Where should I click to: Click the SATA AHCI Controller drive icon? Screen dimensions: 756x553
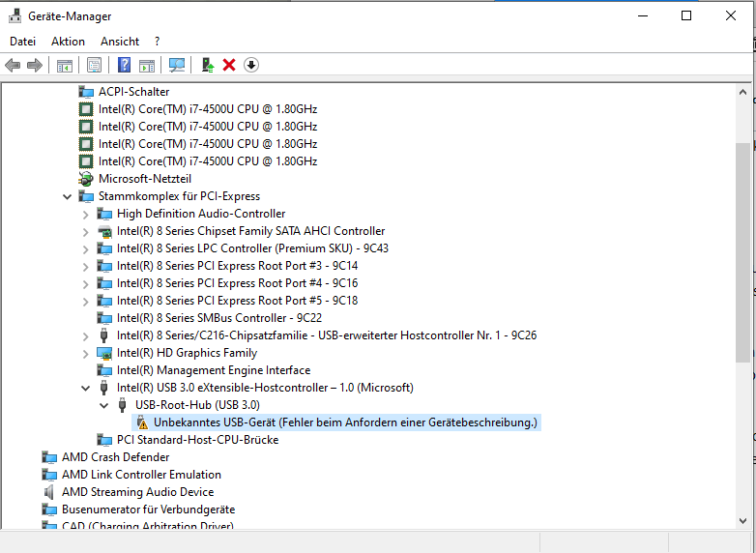[104, 231]
